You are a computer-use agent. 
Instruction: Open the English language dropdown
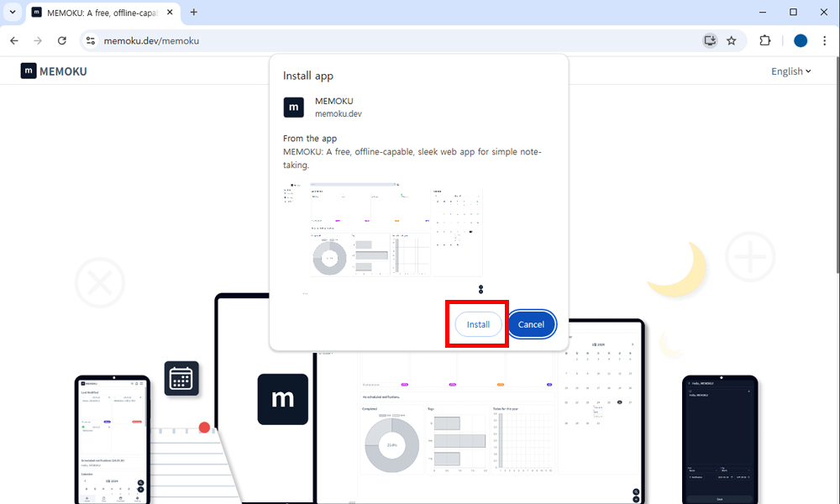[x=790, y=71]
